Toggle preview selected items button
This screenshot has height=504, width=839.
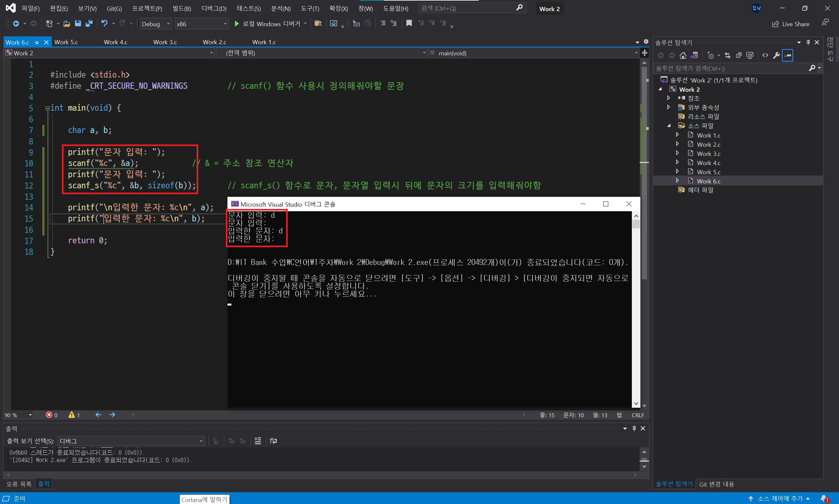pyautogui.click(x=788, y=55)
